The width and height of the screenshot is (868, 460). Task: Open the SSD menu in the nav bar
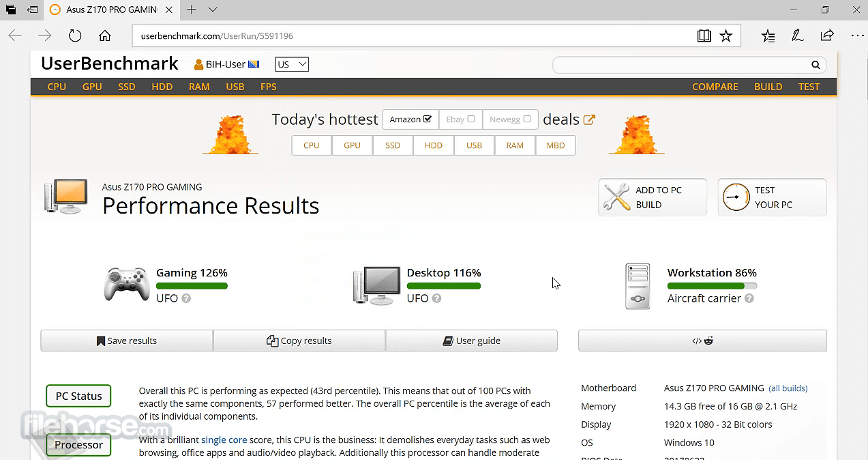(x=127, y=87)
